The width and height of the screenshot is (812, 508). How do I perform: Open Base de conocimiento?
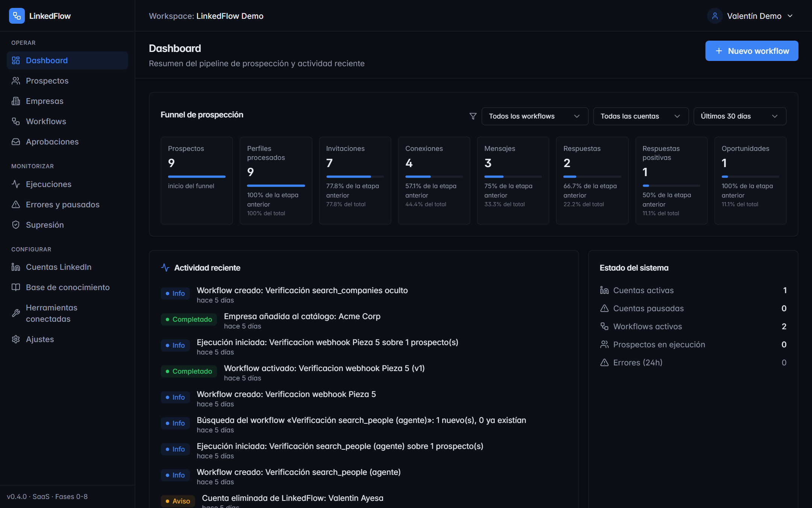pyautogui.click(x=67, y=287)
